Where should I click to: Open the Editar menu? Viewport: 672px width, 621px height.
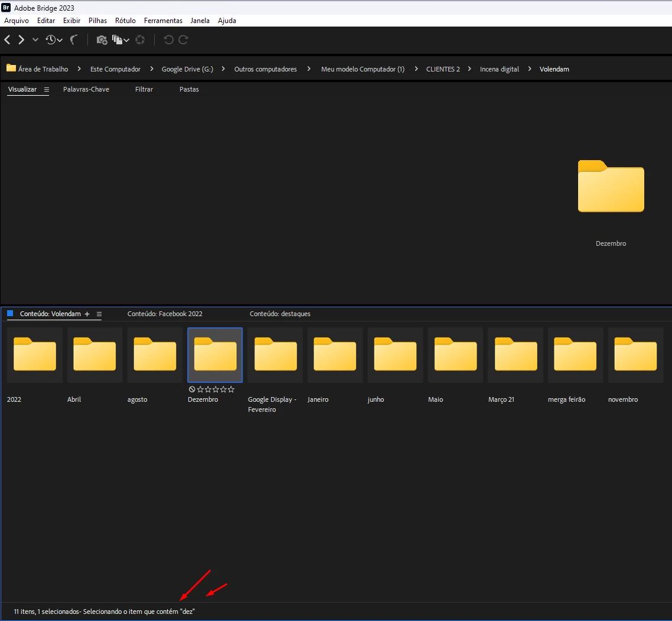(46, 21)
